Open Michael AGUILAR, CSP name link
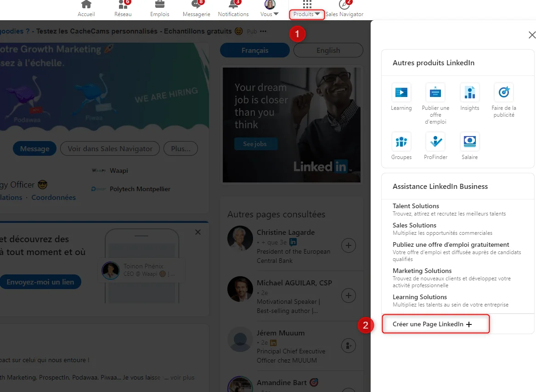 click(294, 283)
